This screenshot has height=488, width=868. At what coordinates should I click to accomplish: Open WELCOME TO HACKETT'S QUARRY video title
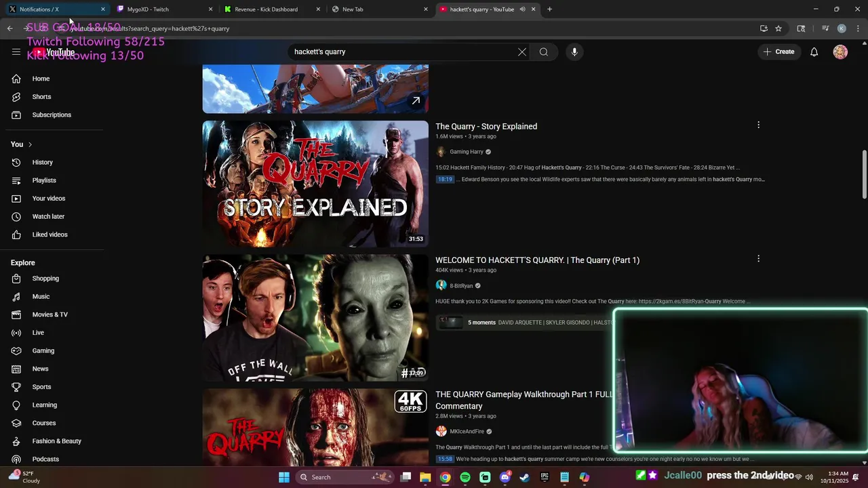[537, 260]
